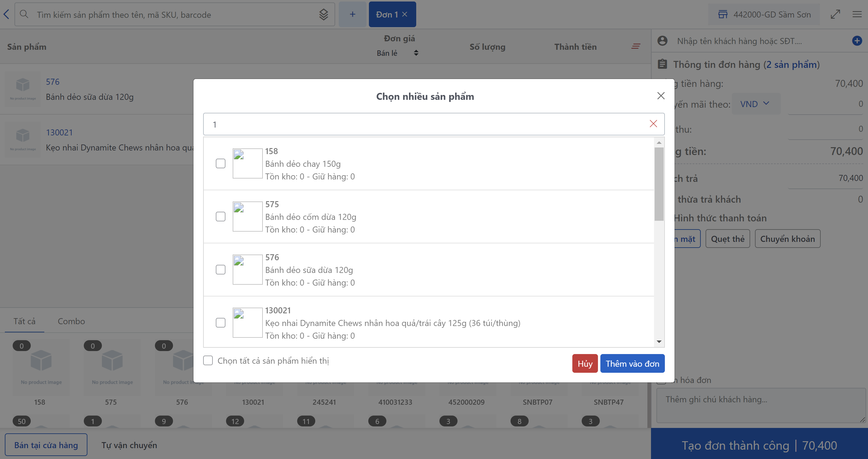Select the Tự vận chuyển tab
This screenshot has width=868, height=459.
pyautogui.click(x=129, y=445)
